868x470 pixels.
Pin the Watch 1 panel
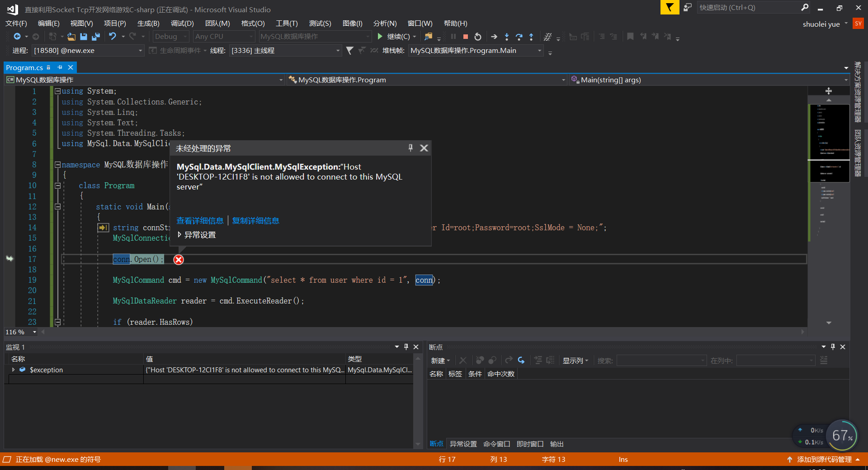point(406,347)
